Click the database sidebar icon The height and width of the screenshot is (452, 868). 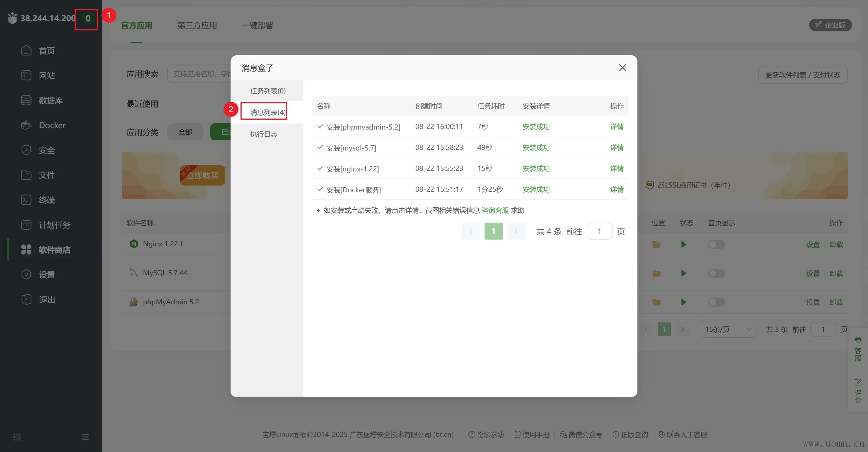coord(26,100)
